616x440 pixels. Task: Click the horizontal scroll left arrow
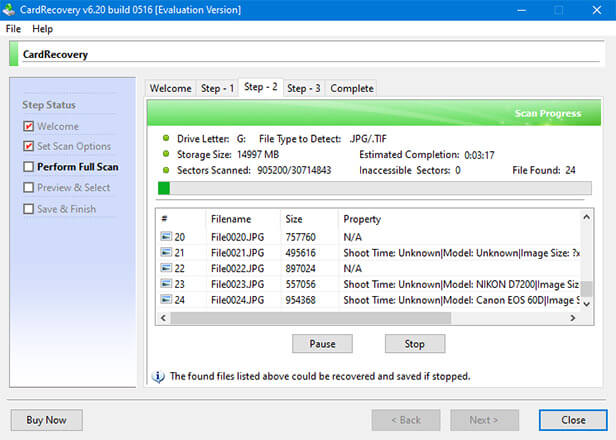(x=163, y=318)
